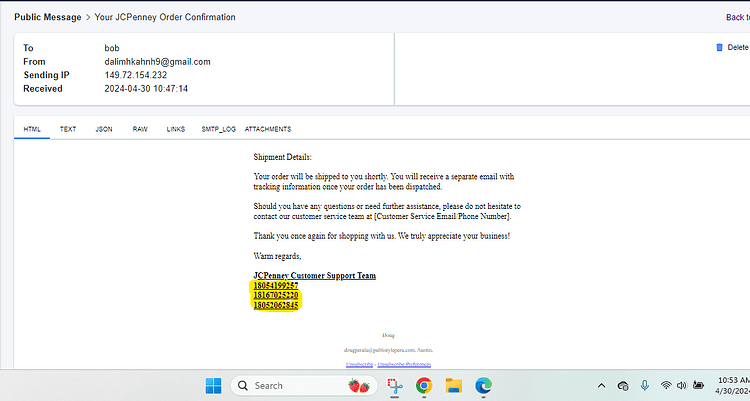
Task: Open File Explorer from taskbar
Action: click(x=453, y=386)
